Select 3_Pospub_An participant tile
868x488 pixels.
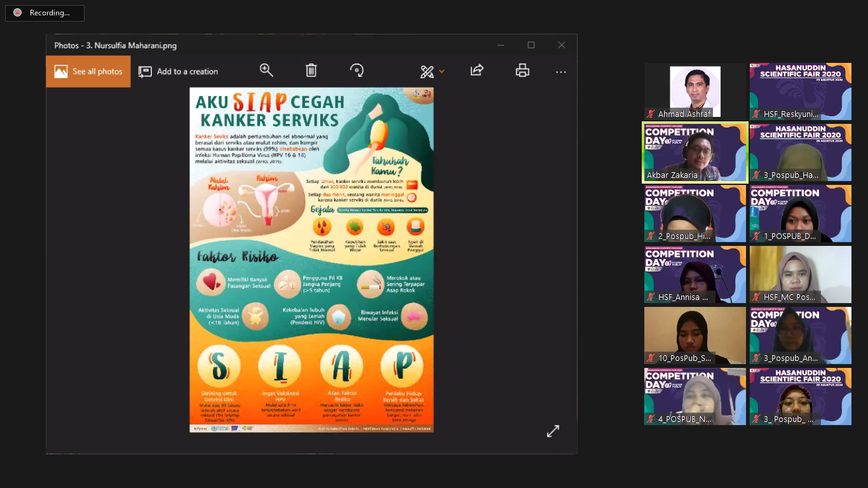tap(801, 335)
